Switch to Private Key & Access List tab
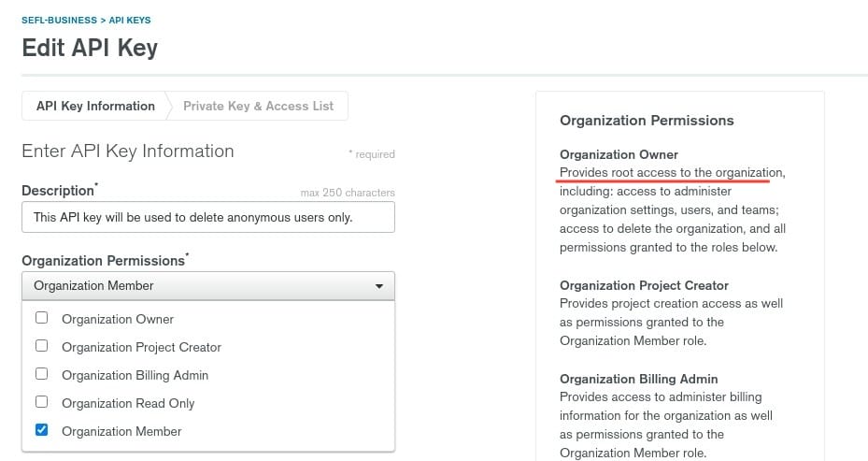The width and height of the screenshot is (868, 461). (258, 106)
